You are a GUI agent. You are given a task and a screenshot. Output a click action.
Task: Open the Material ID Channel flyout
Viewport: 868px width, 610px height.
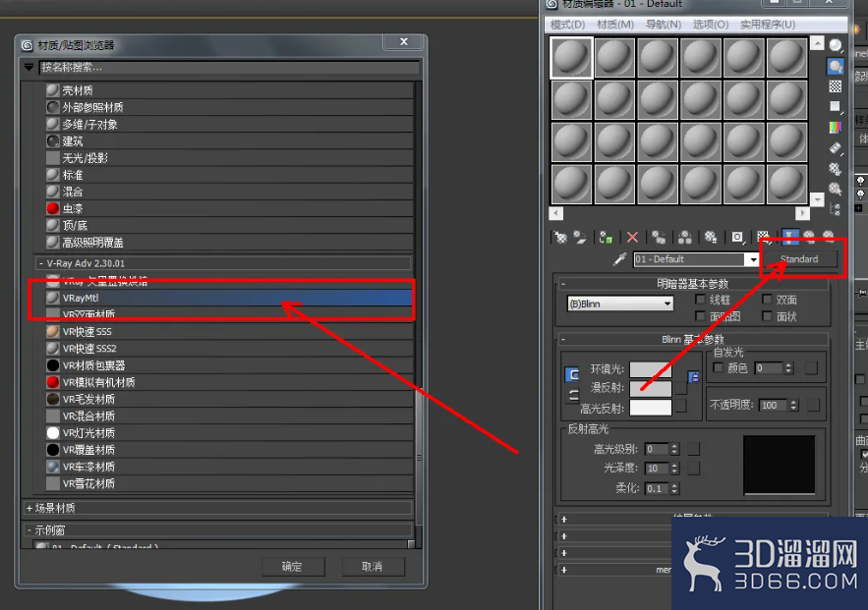pos(737,238)
